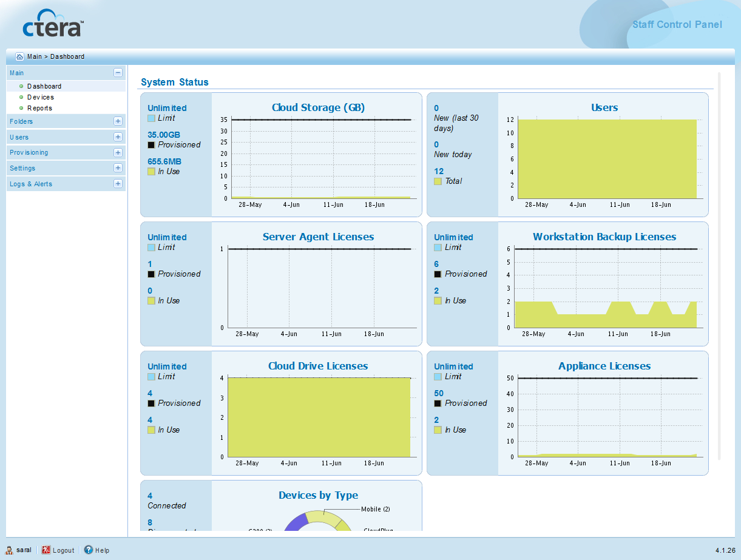Click Cloud Storage In Use swatch
This screenshot has height=560, width=741.
(151, 172)
